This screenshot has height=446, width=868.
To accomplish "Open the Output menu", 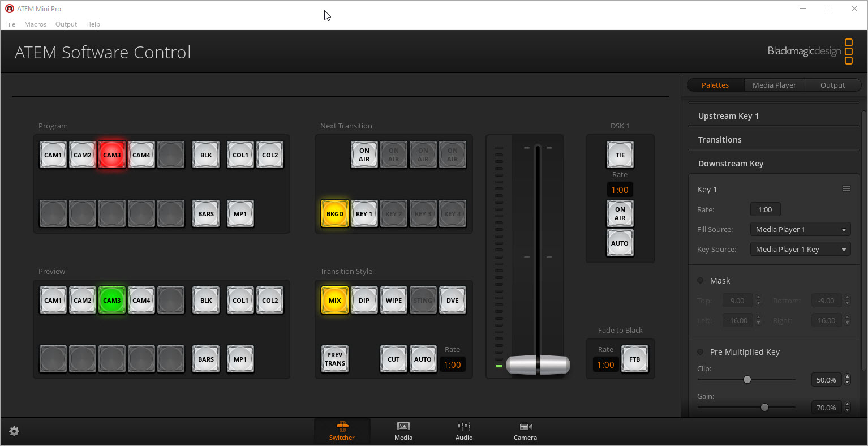I will (x=66, y=24).
